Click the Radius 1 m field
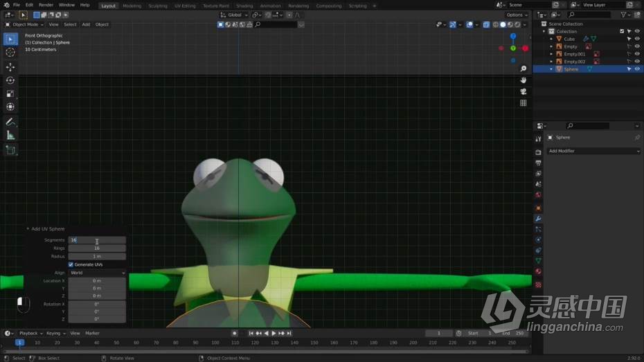Screen dimensions: 644x362 click(x=97, y=256)
